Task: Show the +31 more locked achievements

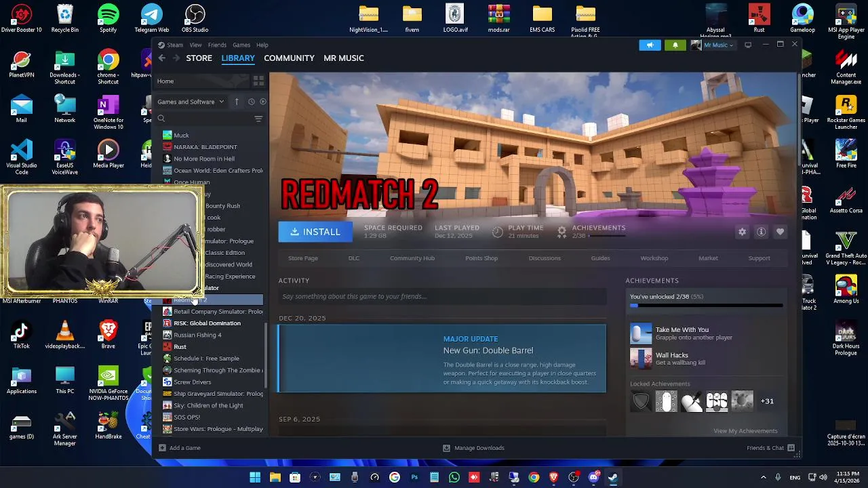Action: 767,401
